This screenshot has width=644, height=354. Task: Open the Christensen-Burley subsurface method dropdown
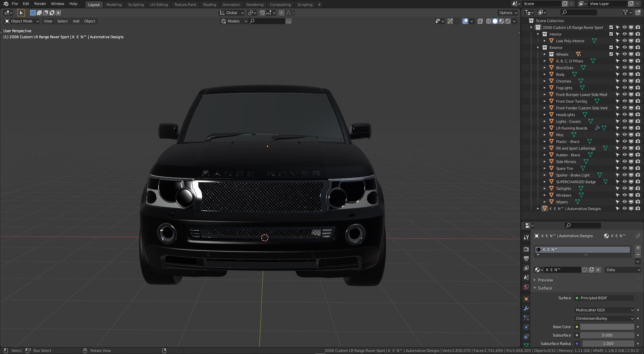[x=604, y=318]
